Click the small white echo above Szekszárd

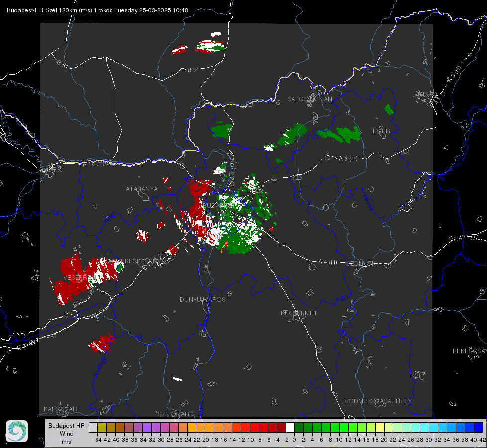[x=178, y=379]
